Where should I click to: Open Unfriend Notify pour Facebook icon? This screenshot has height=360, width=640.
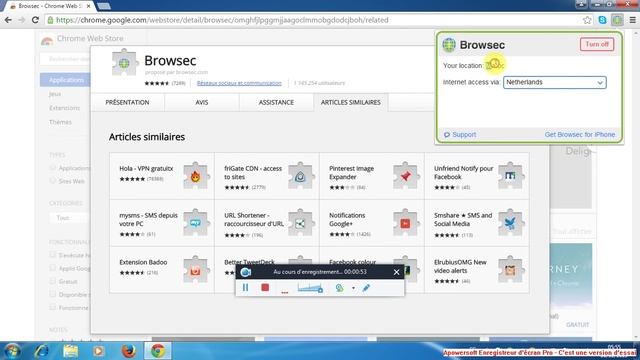(x=511, y=176)
